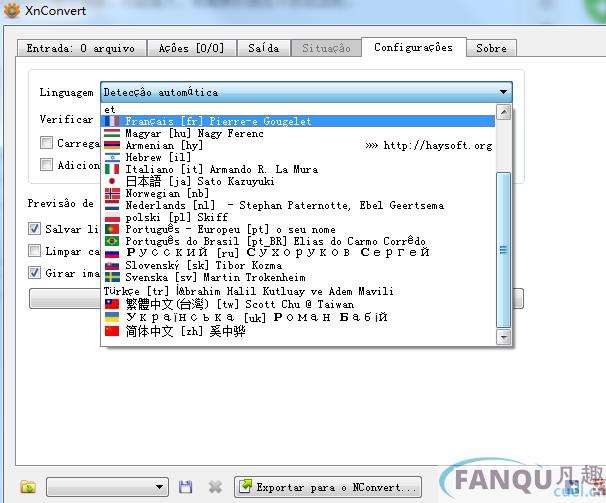
Task: Click the XnConvert app icon in title bar
Action: coord(12,10)
